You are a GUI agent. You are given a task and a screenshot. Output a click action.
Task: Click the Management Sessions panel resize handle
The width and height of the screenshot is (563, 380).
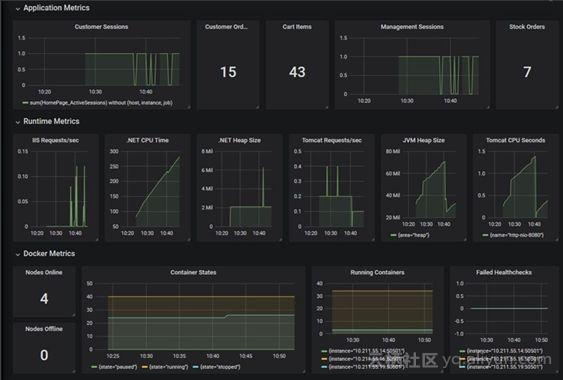[x=488, y=107]
